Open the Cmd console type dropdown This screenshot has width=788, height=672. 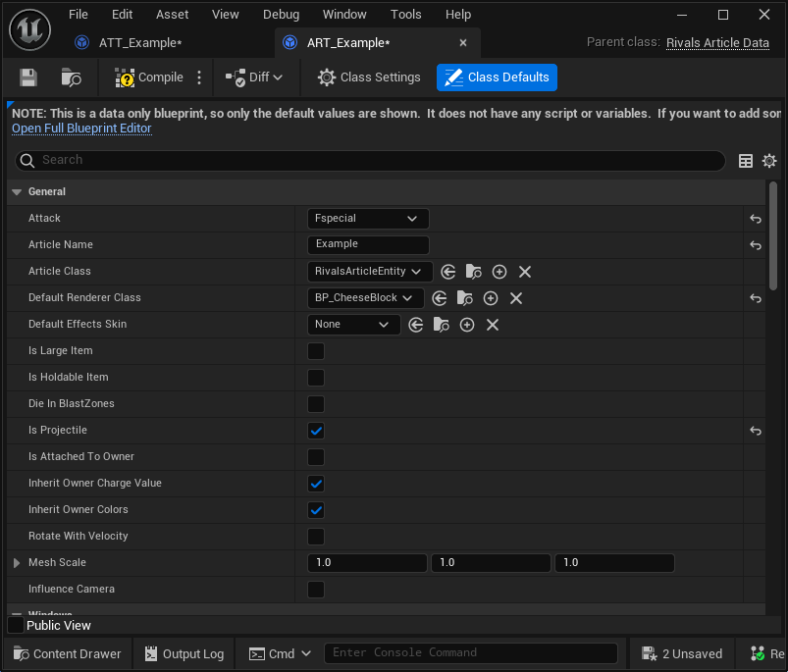pyautogui.click(x=281, y=654)
